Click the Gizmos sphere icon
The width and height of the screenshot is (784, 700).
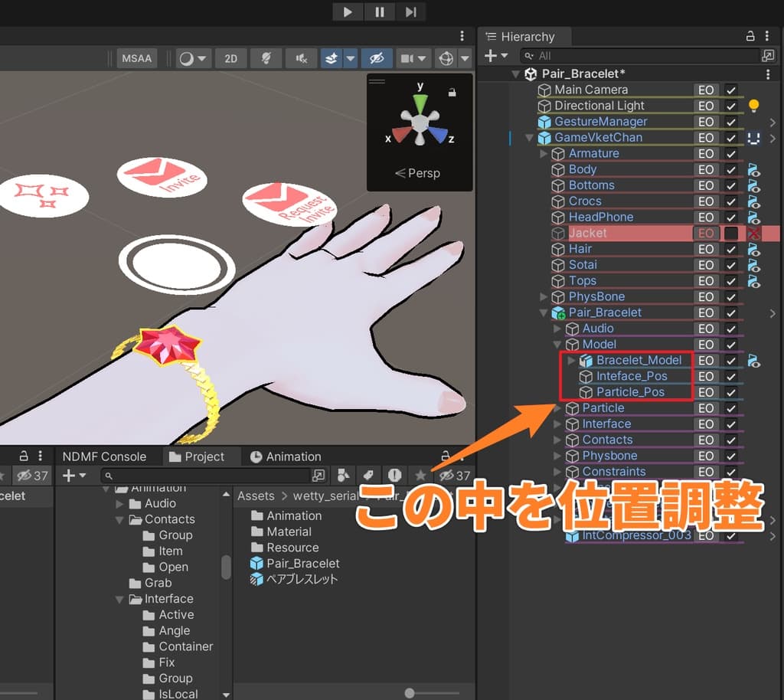point(446,58)
